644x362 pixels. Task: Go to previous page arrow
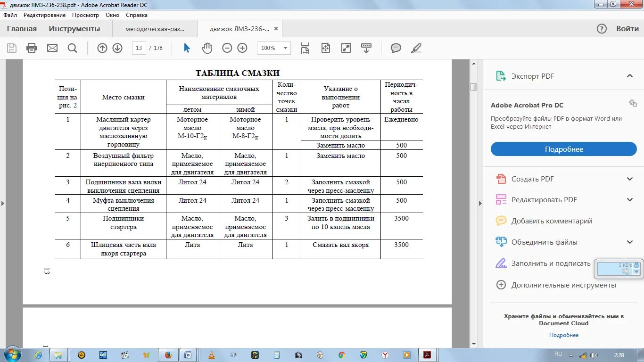click(102, 48)
